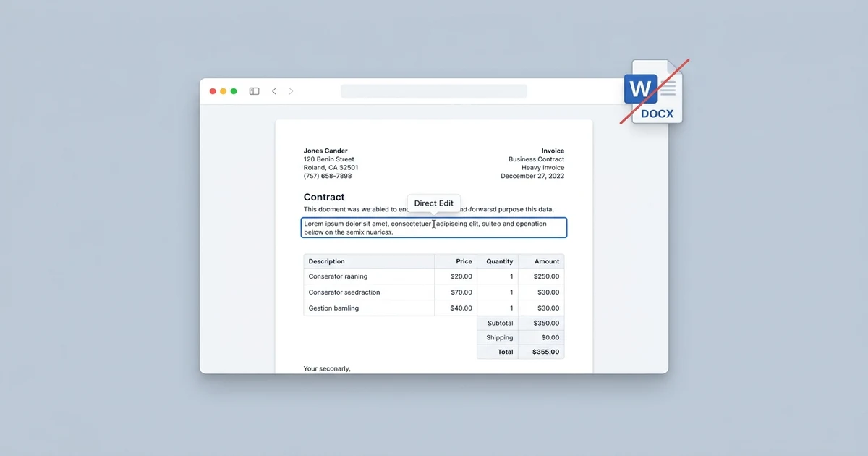This screenshot has width=868, height=456.
Task: Click the address line 120 Benin Street
Action: coord(329,159)
